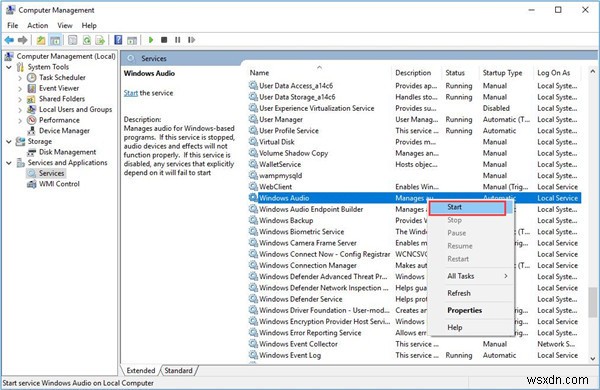Expand Local Users and Groups arrow
The image size is (600, 390).
(20, 110)
